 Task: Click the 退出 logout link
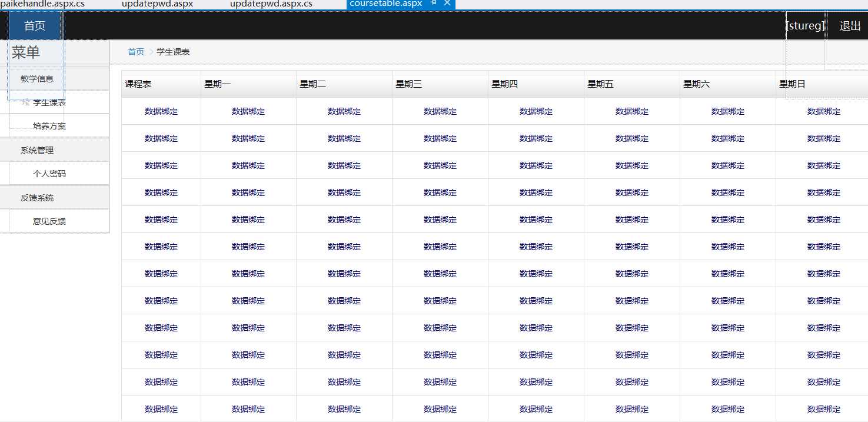850,26
